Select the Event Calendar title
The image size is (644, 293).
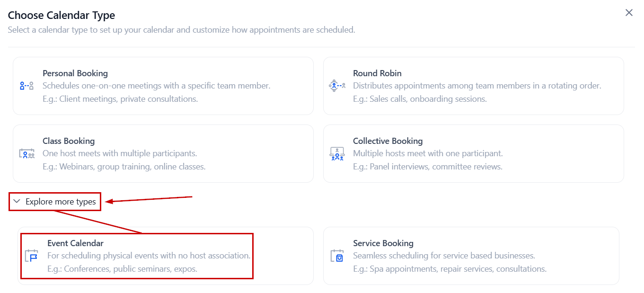pos(75,243)
